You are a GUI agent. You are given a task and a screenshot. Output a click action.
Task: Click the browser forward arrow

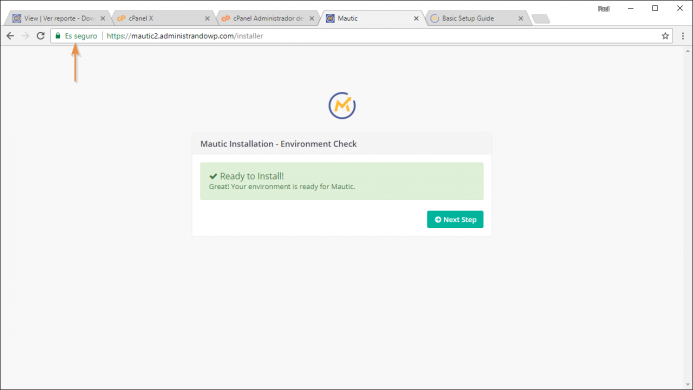pos(25,36)
